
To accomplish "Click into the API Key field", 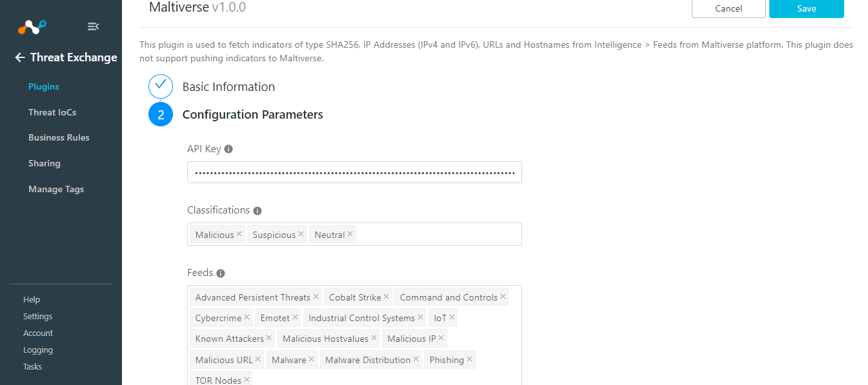I will pyautogui.click(x=354, y=172).
